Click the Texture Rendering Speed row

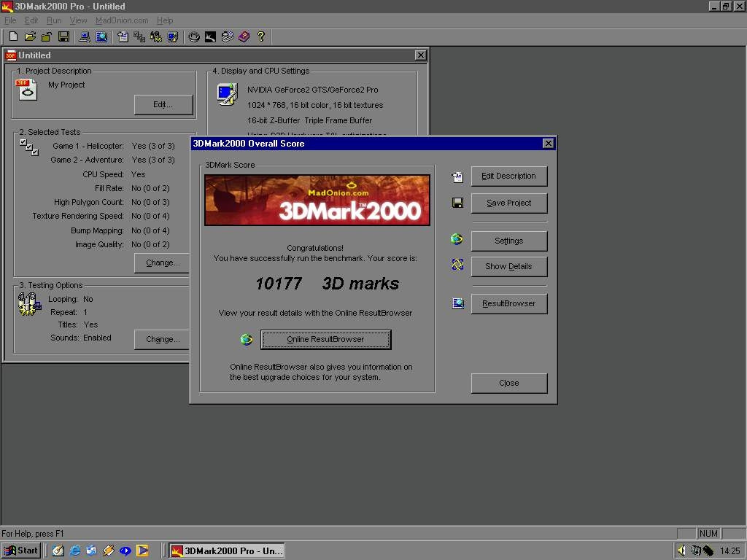point(101,216)
